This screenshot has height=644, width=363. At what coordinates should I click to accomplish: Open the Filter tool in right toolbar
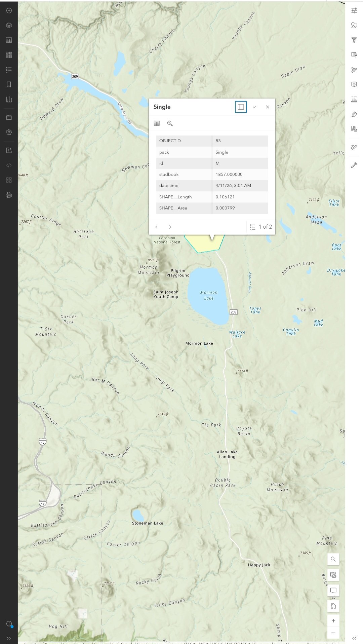point(354,40)
